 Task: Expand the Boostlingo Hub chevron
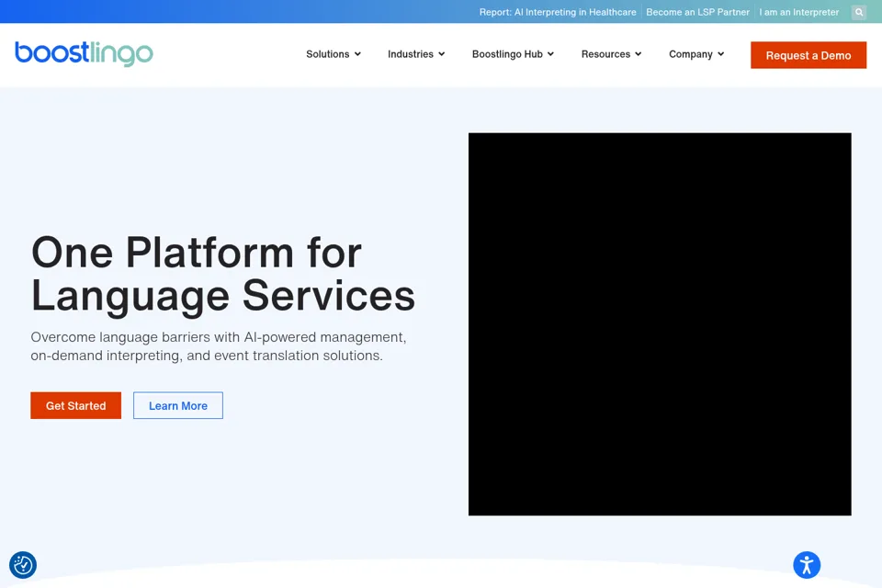pyautogui.click(x=550, y=54)
